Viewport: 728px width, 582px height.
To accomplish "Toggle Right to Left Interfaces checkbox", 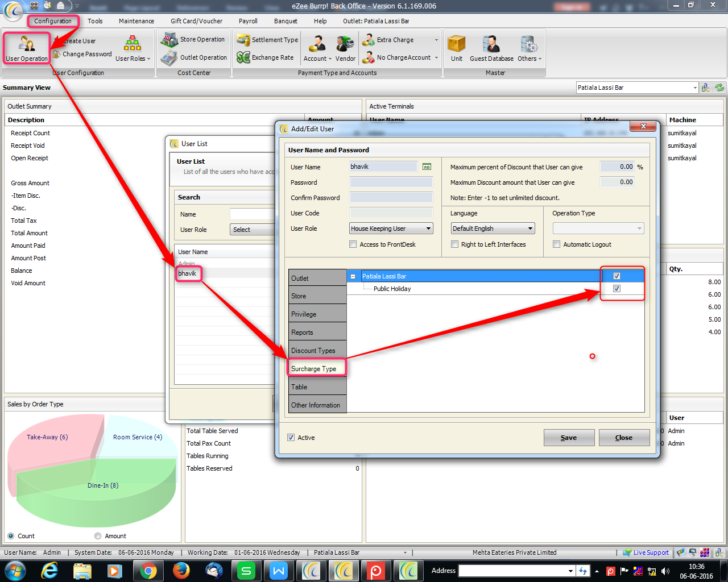I will click(x=455, y=244).
